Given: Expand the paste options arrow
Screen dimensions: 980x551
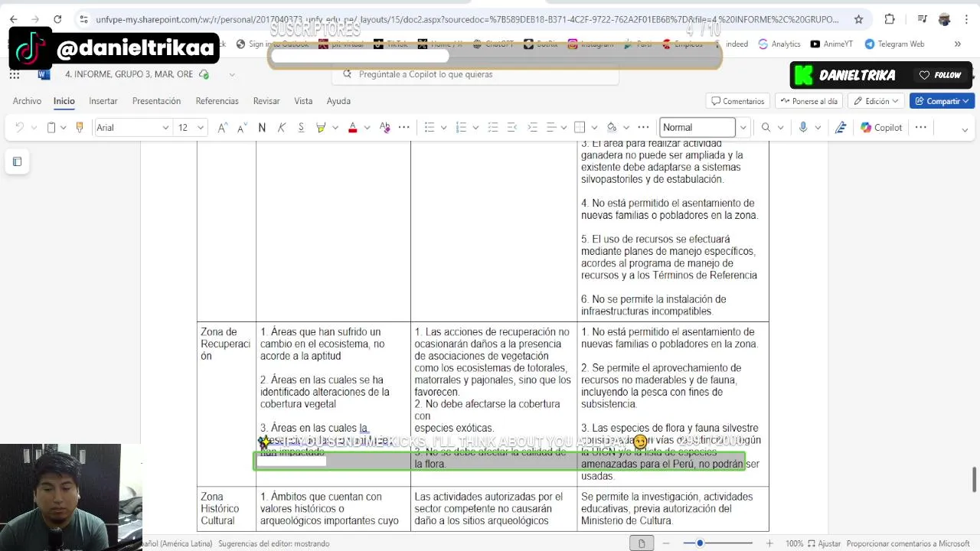Looking at the screenshot, I should (64, 128).
